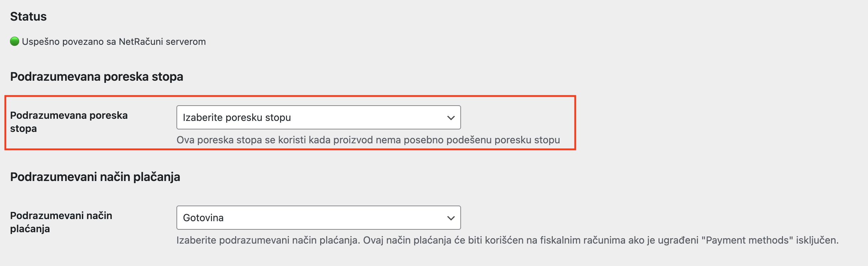Click the tax rate helper text below the dropdown
This screenshot has width=868, height=266.
pyautogui.click(x=368, y=140)
